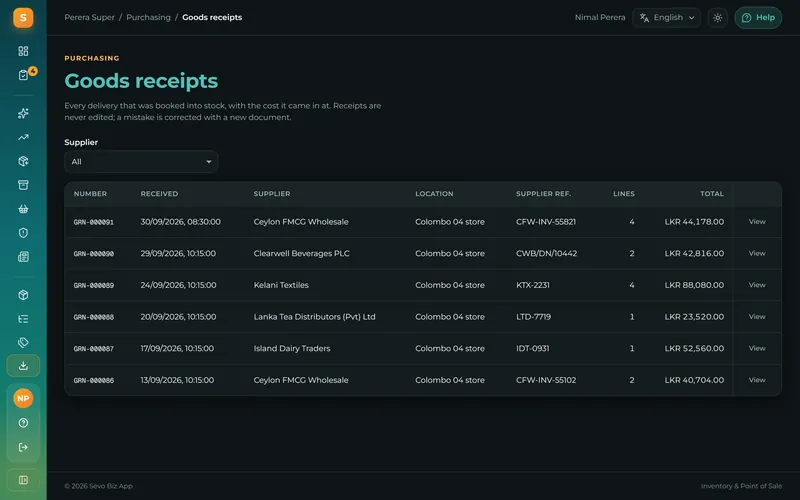Click the LINES column header
800x500 pixels.
624,194
